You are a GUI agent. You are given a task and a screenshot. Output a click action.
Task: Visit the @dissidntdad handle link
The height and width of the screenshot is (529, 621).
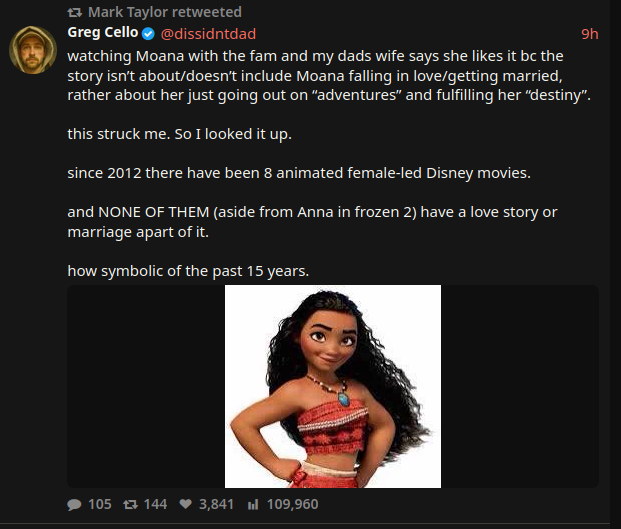208,34
